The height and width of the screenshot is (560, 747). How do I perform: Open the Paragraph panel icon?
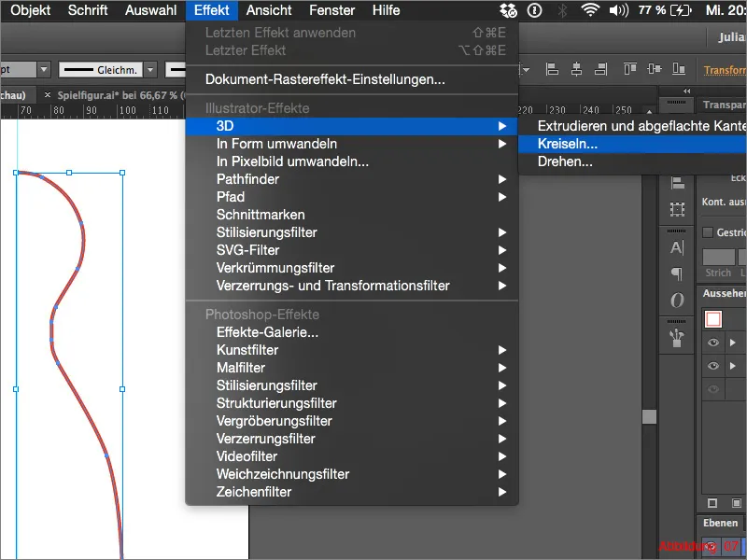click(x=677, y=273)
